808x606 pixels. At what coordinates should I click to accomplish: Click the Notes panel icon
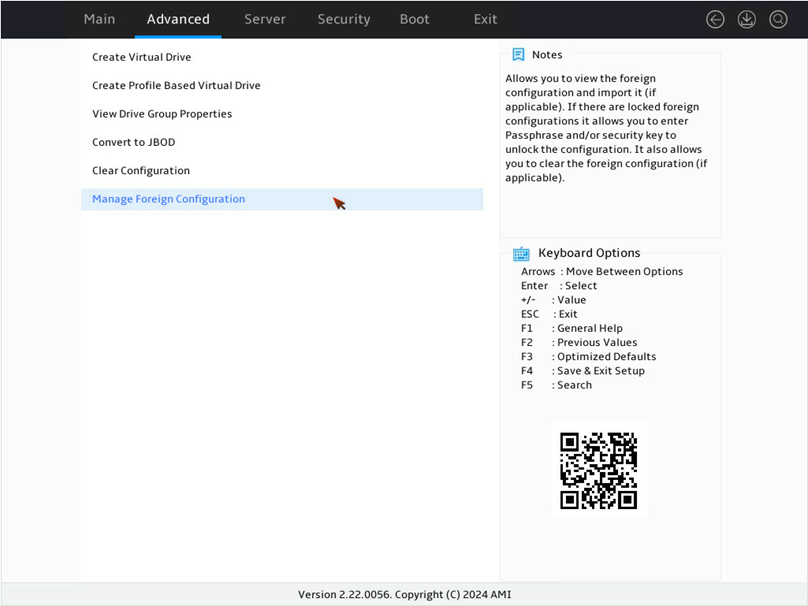[518, 55]
